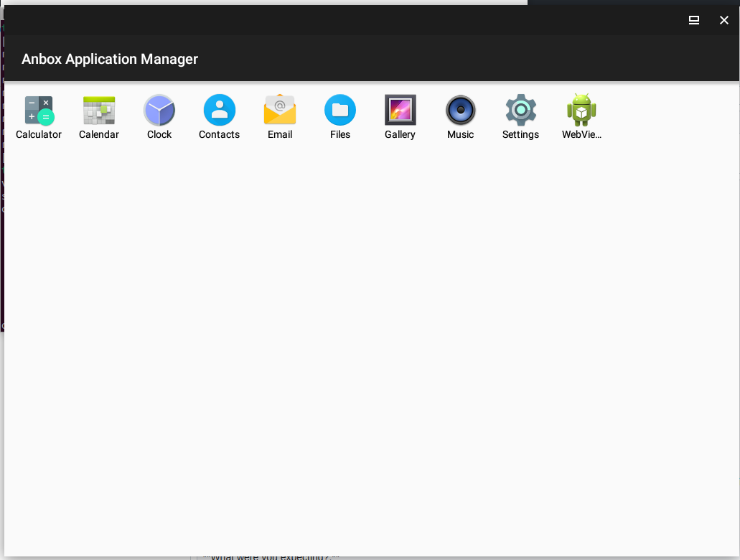Select the Gallery label under its icon
Image resolution: width=740 pixels, height=560 pixels.
click(400, 134)
